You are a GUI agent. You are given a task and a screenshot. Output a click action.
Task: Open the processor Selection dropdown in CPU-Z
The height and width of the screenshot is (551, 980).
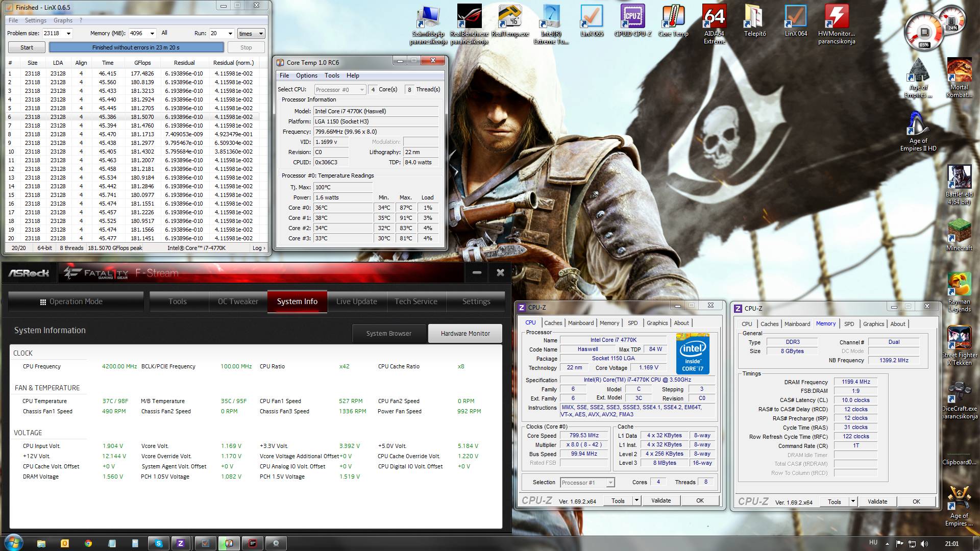coord(587,482)
